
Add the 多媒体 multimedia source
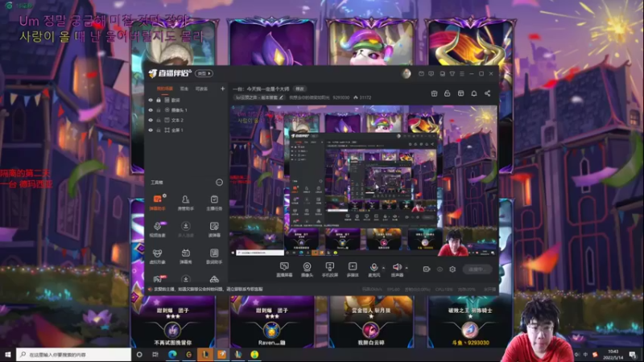353,269
